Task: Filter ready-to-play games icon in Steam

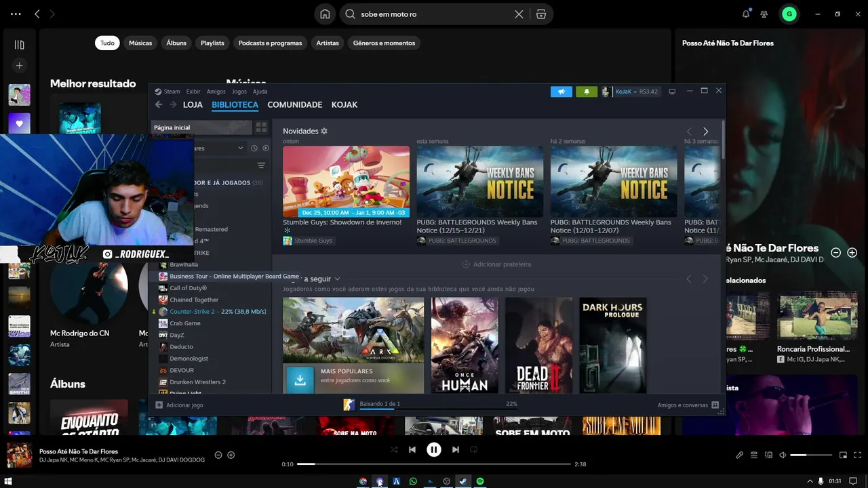Action: (266, 148)
